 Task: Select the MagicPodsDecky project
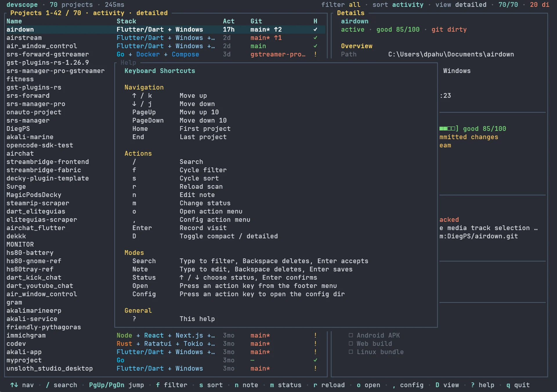coord(34,195)
